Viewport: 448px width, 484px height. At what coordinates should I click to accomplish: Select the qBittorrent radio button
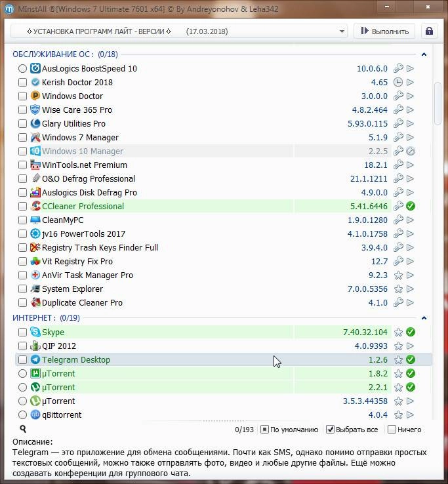pyautogui.click(x=22, y=415)
